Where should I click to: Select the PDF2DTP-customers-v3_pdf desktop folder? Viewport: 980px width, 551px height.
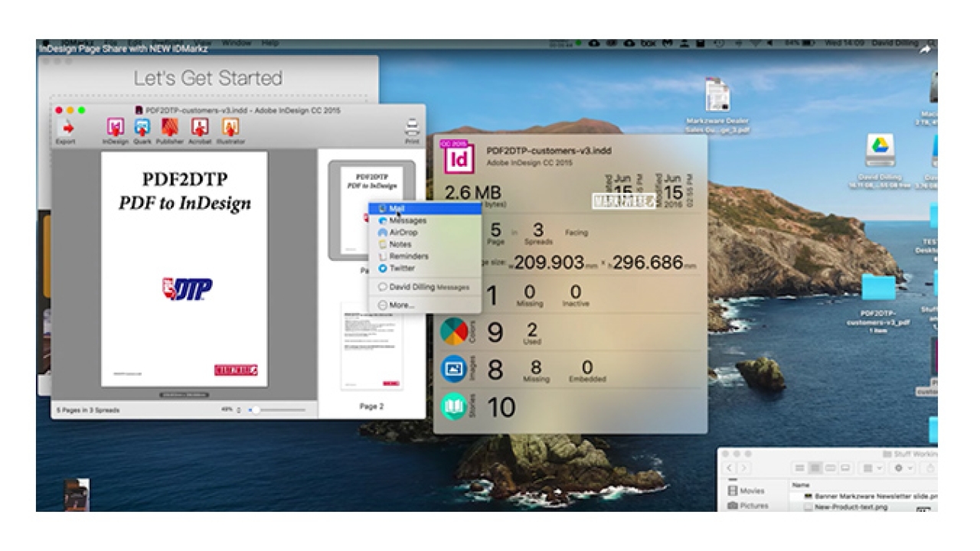tap(878, 288)
